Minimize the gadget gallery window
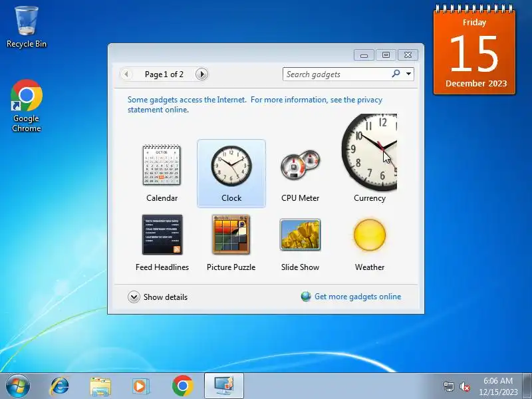 pyautogui.click(x=364, y=55)
